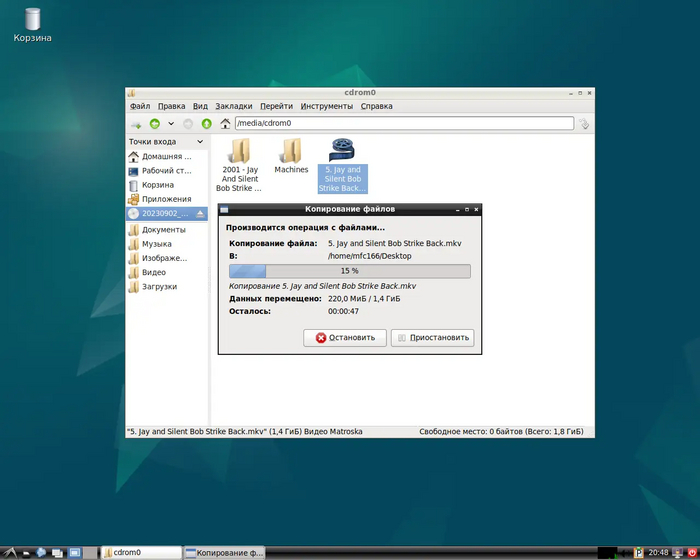Viewport: 700px width, 560px height.
Task: Select the '5. Jay and Silent Bob Strike Back' video file
Action: click(x=342, y=165)
